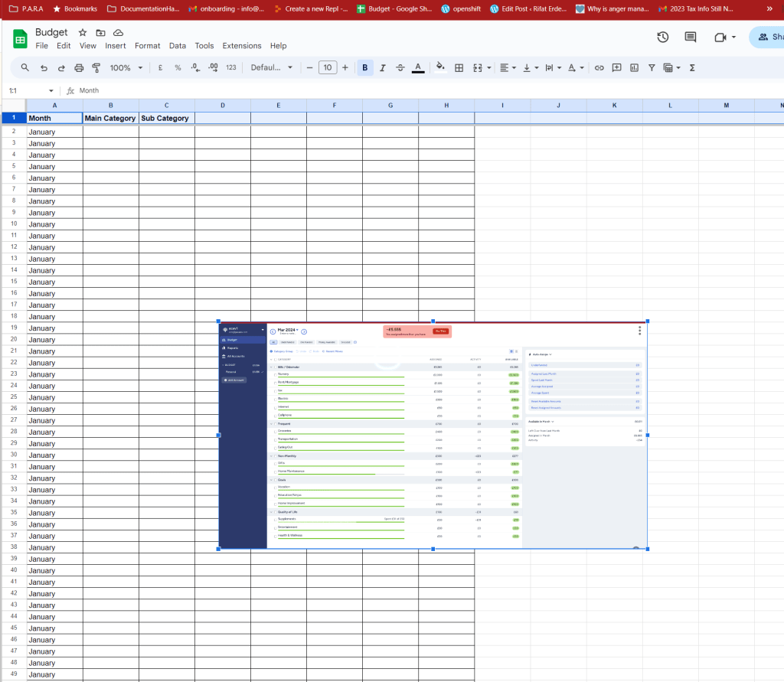
Task: Open the openshift bookmark
Action: 461,8
